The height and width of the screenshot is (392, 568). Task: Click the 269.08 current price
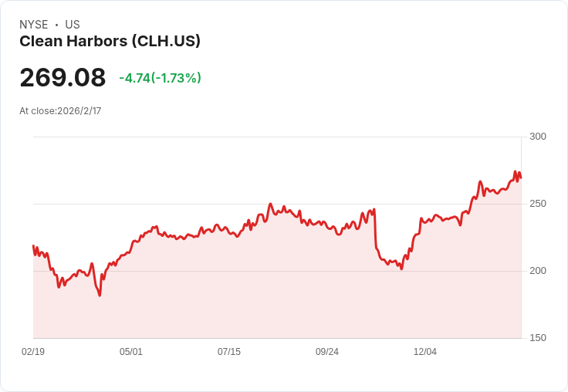click(x=63, y=77)
